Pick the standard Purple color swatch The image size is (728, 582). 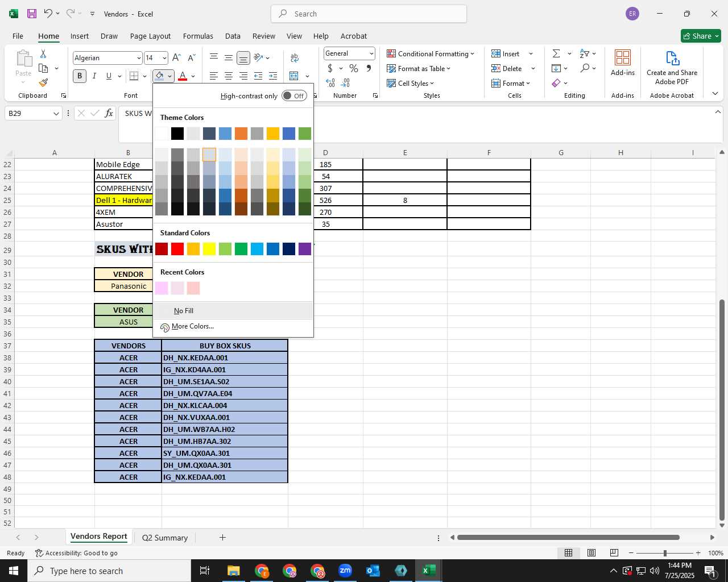(x=305, y=248)
